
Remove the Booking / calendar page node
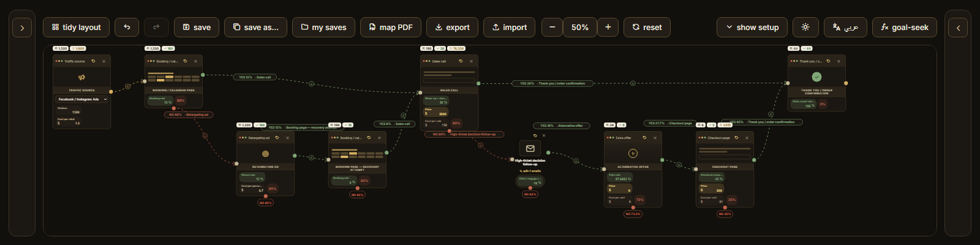pos(195,61)
